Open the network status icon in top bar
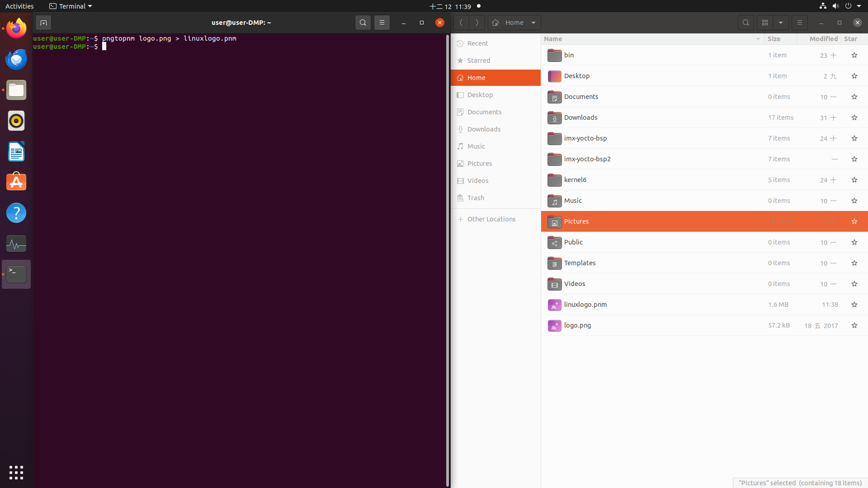This screenshot has width=868, height=488. [823, 6]
